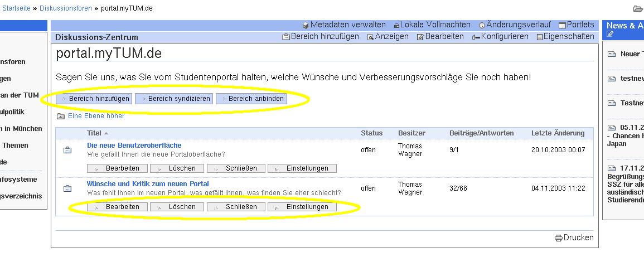This screenshot has height=257, width=644.
Task: Sort the list by the Titel column arrow
Action: pos(106,133)
